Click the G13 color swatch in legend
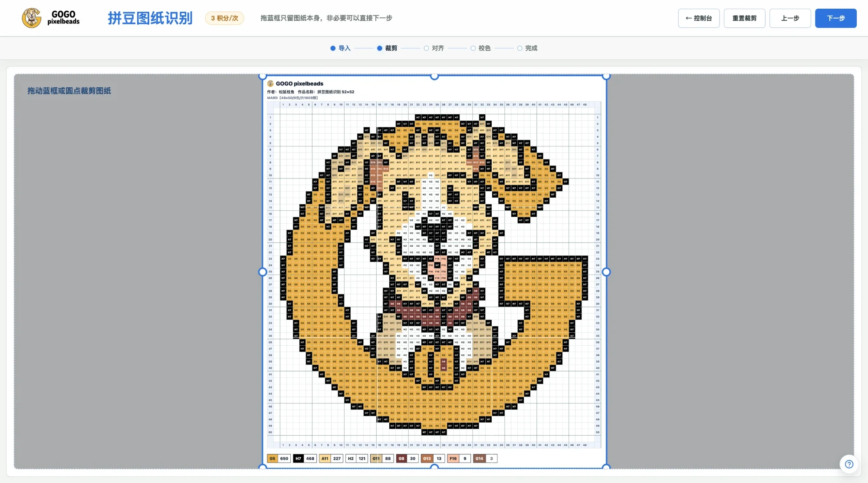This screenshot has height=483, width=868. click(427, 458)
